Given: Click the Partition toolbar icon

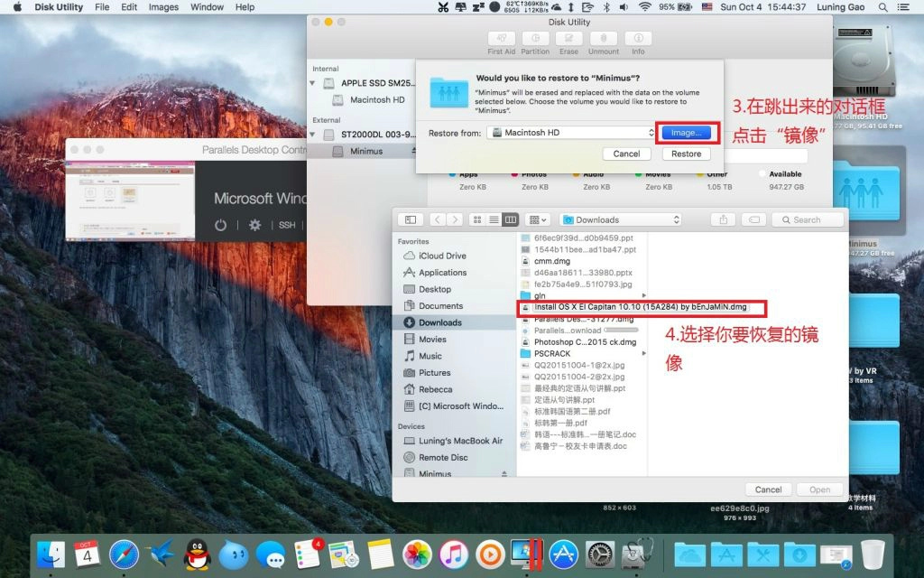Looking at the screenshot, I should [x=535, y=38].
